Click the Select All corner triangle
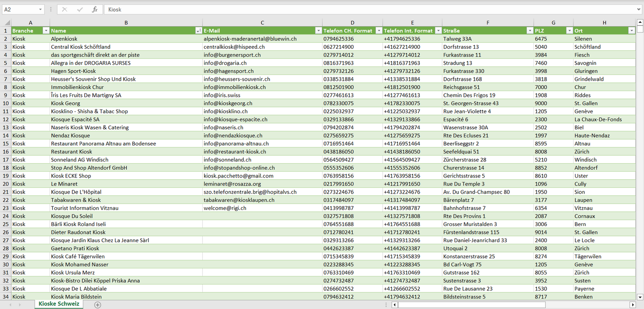The height and width of the screenshot is (309, 644). tap(7, 23)
